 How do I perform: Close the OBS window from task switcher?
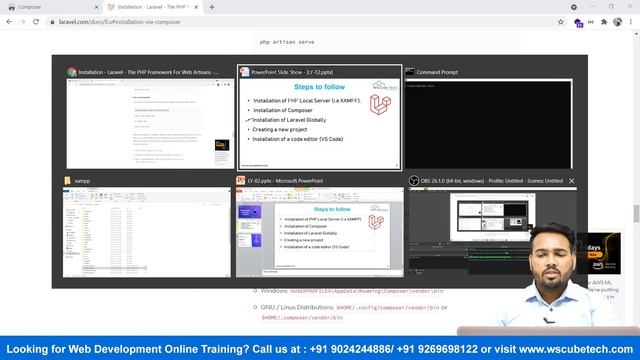tap(571, 180)
